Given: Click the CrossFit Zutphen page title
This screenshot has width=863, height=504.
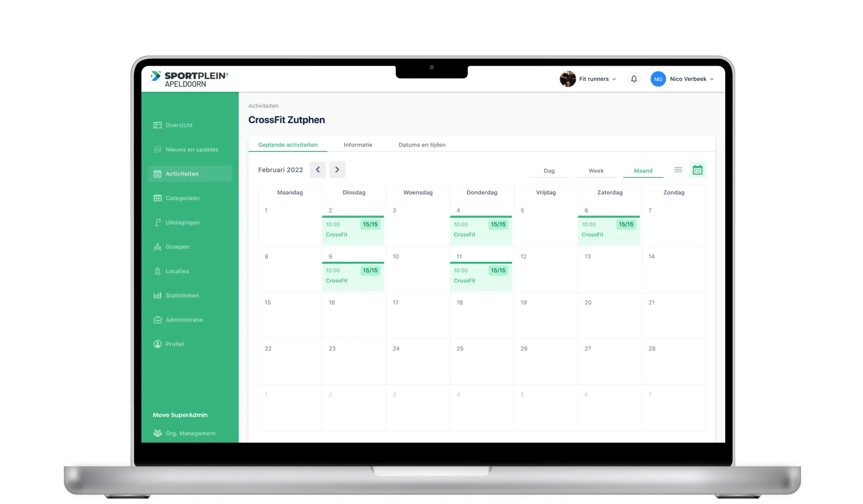Looking at the screenshot, I should 286,120.
